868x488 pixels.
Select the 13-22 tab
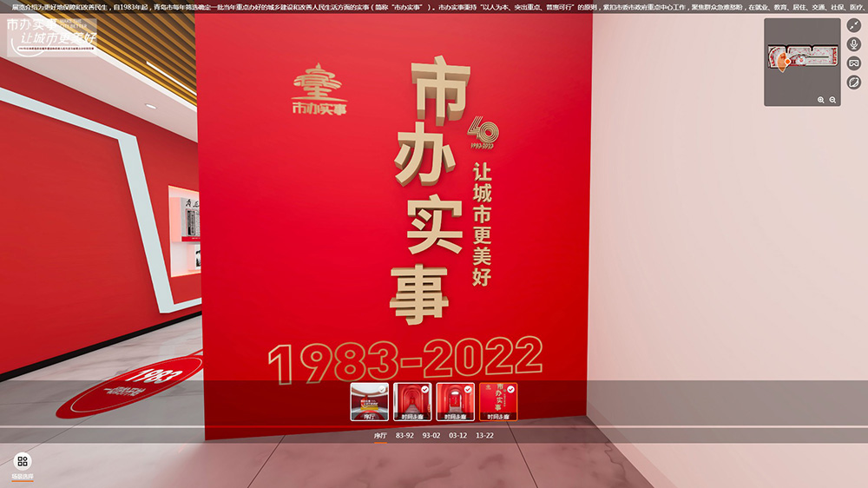point(484,435)
